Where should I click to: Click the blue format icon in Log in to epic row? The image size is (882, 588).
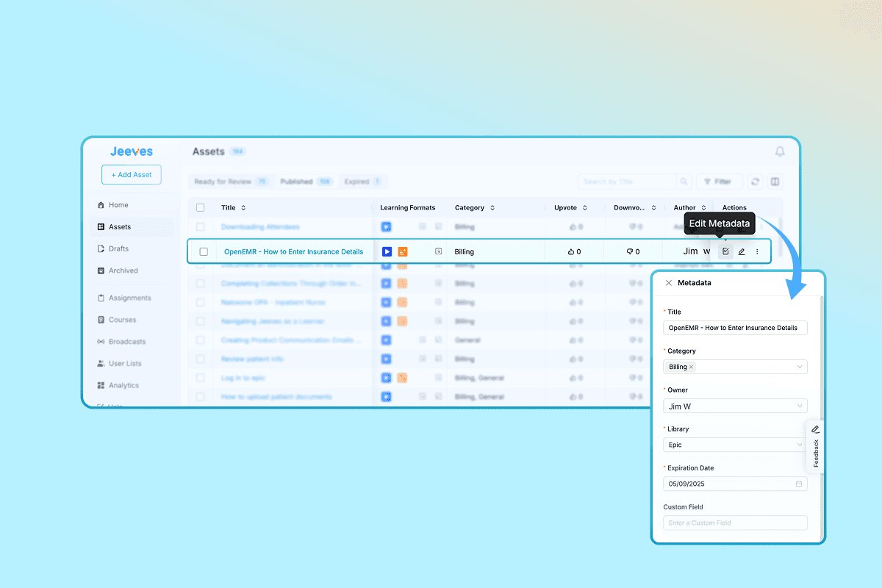pyautogui.click(x=386, y=378)
